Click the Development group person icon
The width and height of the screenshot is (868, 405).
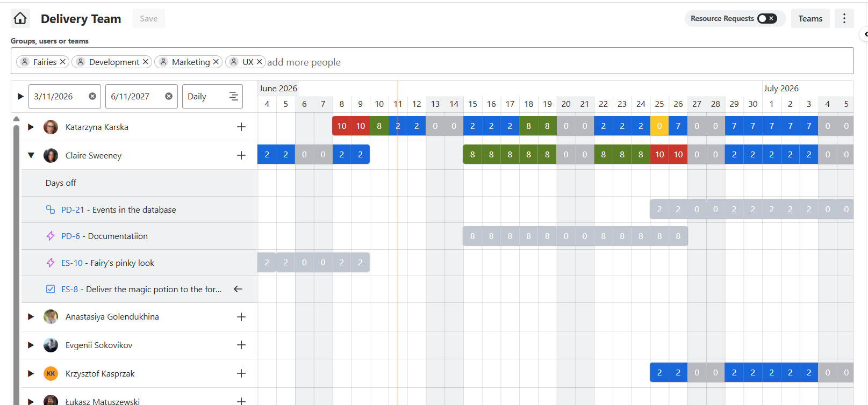[x=81, y=62]
